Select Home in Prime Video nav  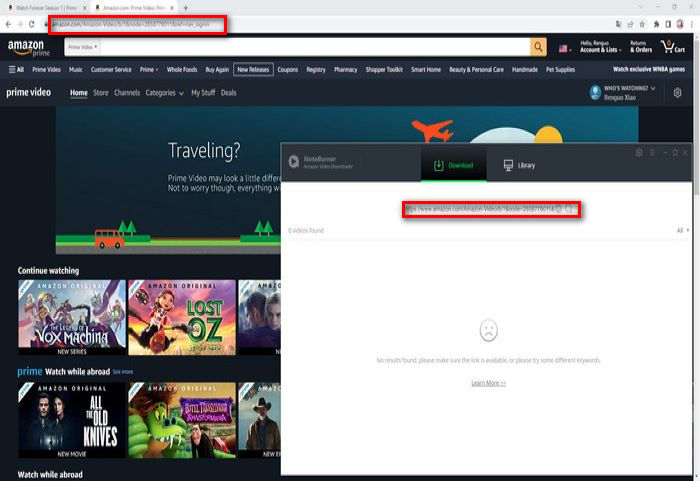(79, 93)
